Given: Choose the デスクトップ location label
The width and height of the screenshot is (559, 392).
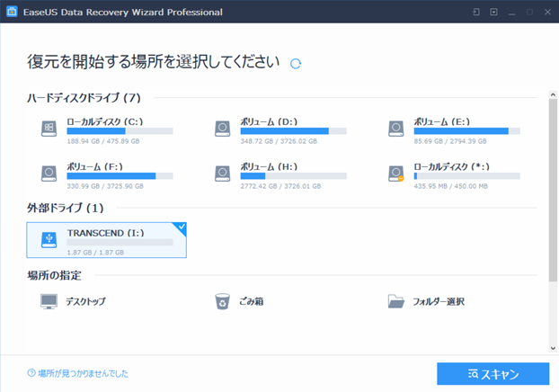Looking at the screenshot, I should [x=85, y=302].
